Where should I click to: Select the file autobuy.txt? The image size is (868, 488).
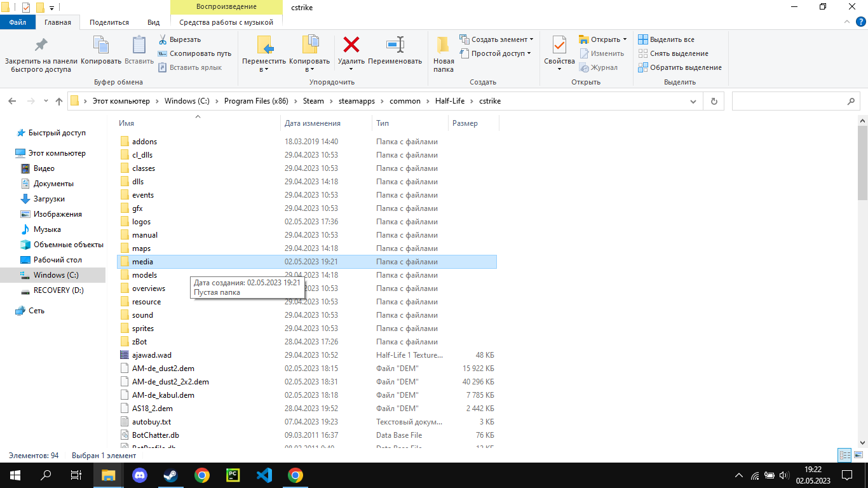tap(307, 422)
